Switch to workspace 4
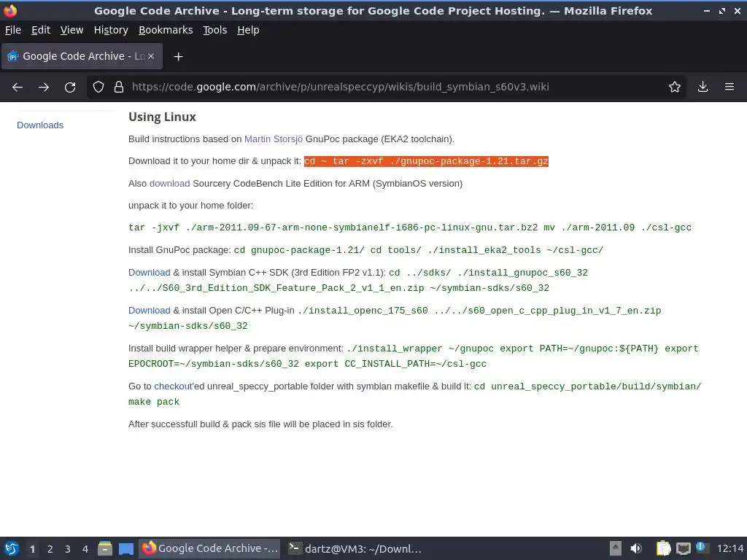Image resolution: width=747 pixels, height=560 pixels. coord(85,549)
